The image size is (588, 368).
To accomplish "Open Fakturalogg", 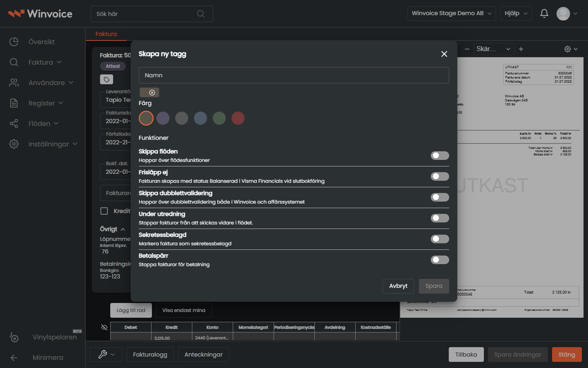I will (x=150, y=355).
